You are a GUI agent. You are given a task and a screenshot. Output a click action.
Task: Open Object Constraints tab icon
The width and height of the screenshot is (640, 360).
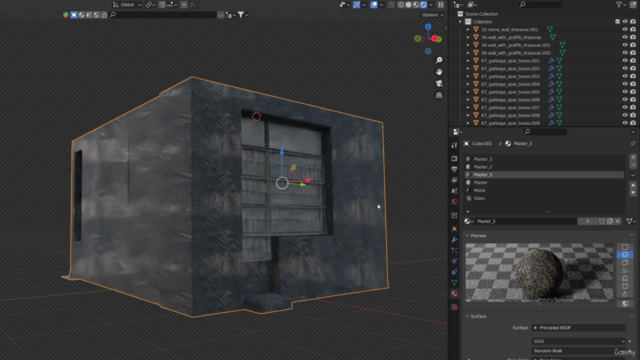pyautogui.click(x=454, y=272)
